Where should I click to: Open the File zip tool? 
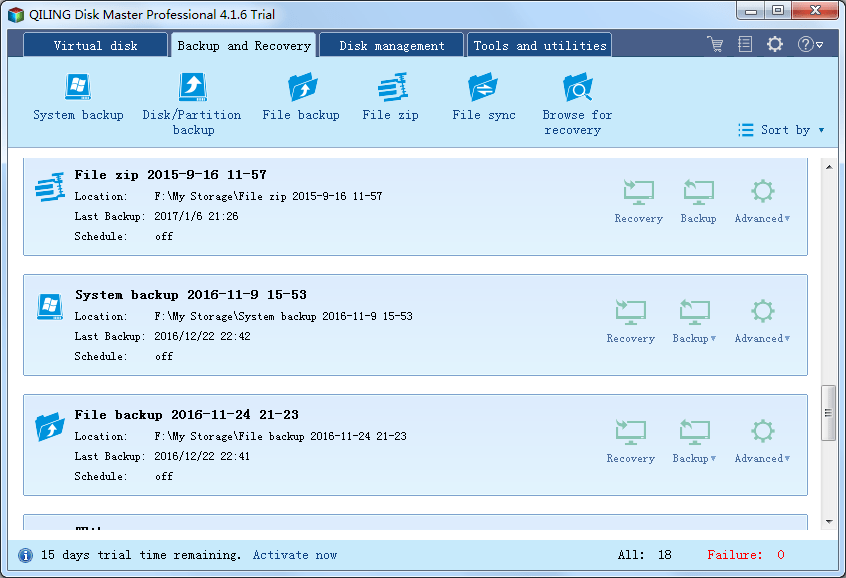coord(391,97)
